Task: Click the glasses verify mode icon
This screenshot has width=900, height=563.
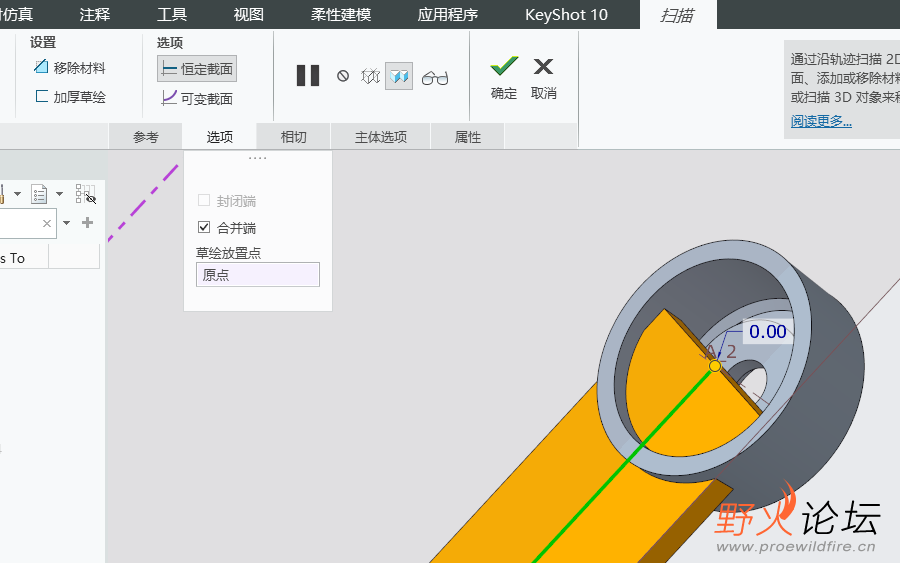Action: pyautogui.click(x=435, y=77)
